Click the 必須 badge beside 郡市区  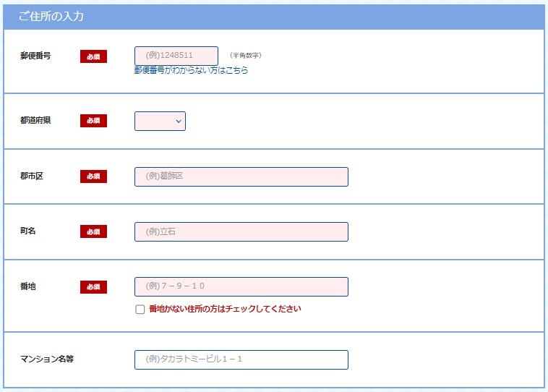pos(93,176)
